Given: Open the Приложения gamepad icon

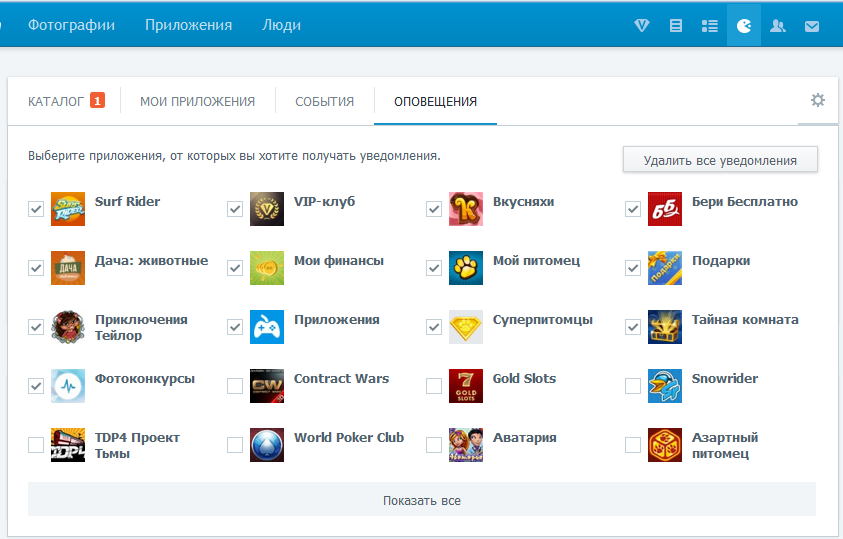Looking at the screenshot, I should coord(267,327).
